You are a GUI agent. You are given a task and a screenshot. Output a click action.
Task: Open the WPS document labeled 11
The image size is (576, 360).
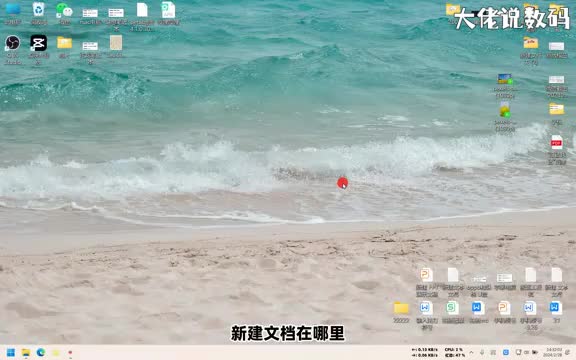click(x=556, y=308)
